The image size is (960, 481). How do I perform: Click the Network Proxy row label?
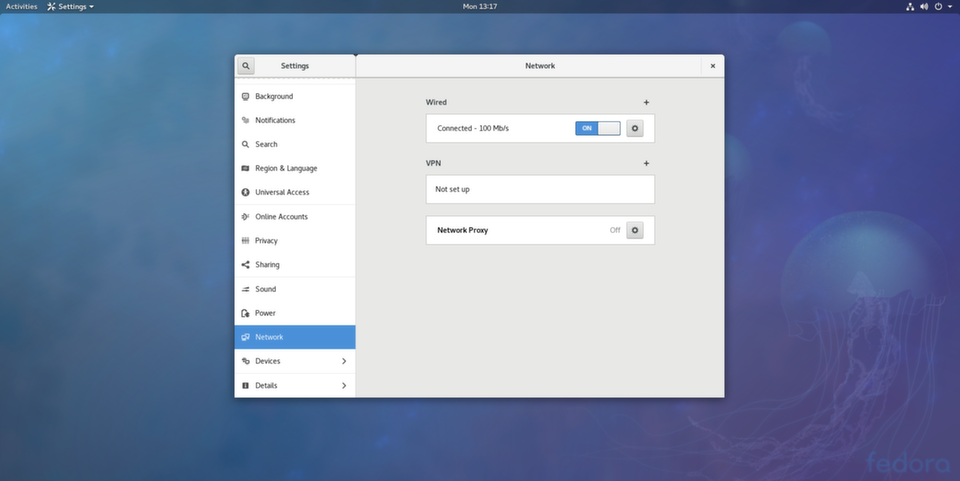(462, 230)
